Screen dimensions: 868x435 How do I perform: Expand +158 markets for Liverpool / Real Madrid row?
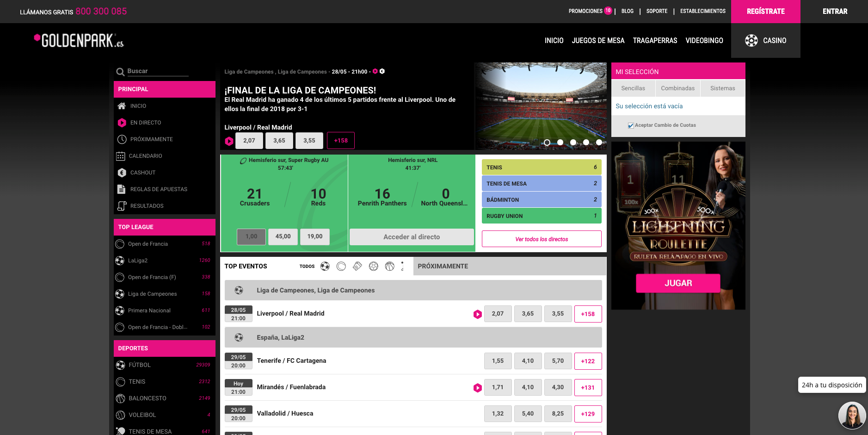(x=588, y=314)
